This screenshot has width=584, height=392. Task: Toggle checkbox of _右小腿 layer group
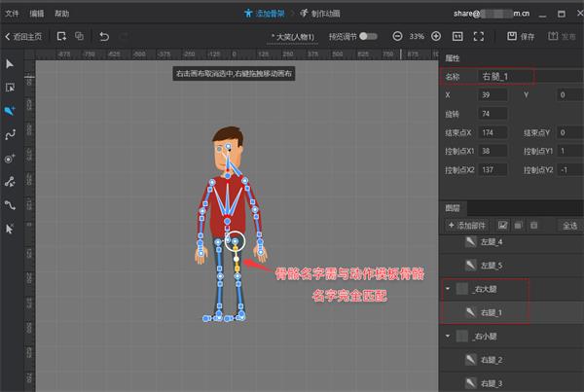coord(462,337)
